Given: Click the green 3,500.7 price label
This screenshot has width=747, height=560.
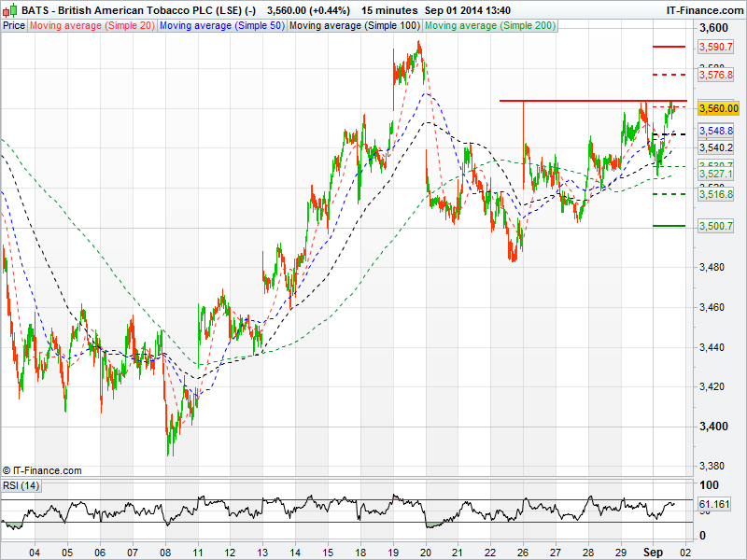Looking at the screenshot, I should coord(715,226).
